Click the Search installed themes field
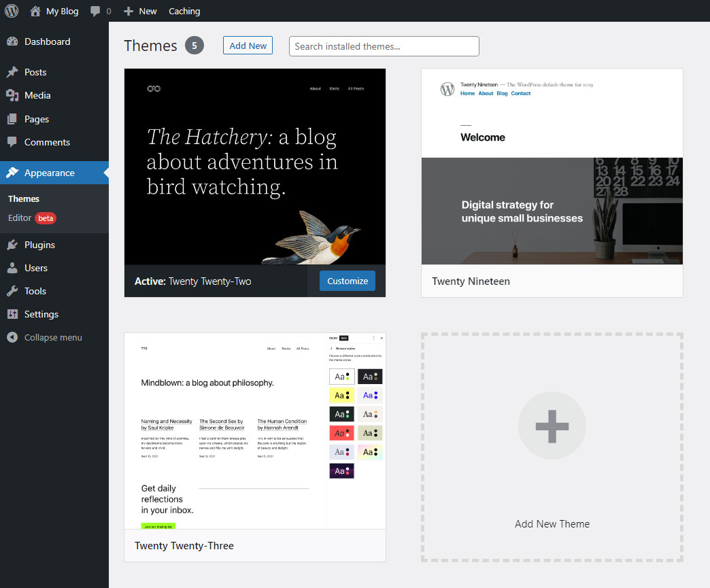Image resolution: width=710 pixels, height=588 pixels. click(384, 46)
